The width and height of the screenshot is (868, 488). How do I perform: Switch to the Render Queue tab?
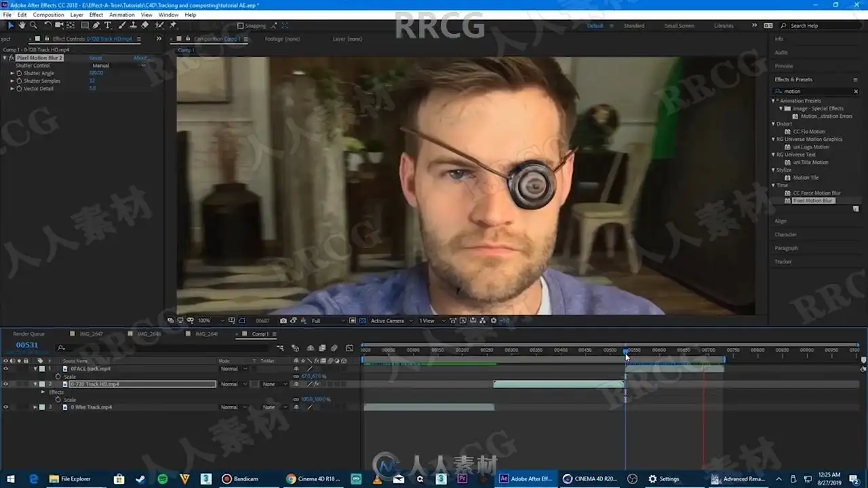(x=28, y=334)
